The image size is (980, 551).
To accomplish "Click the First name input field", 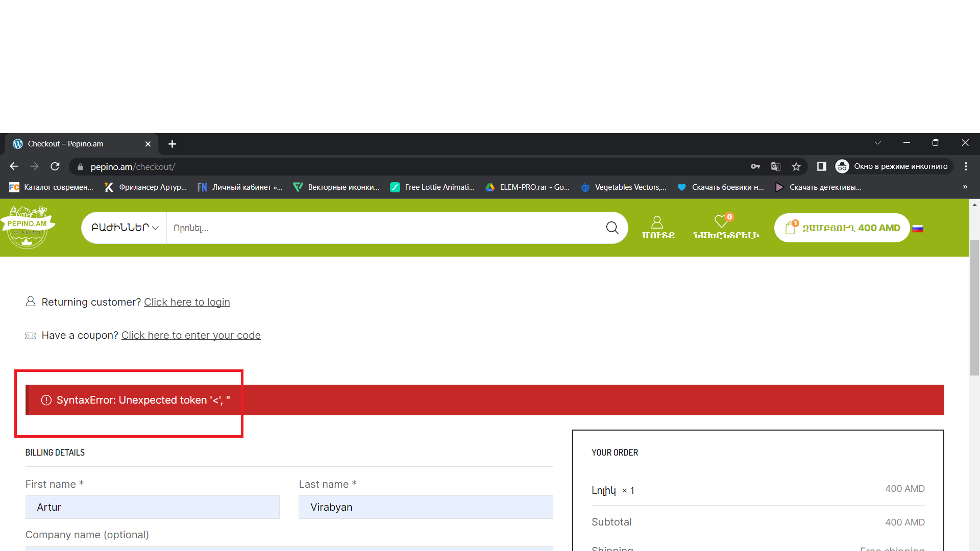I will [152, 507].
